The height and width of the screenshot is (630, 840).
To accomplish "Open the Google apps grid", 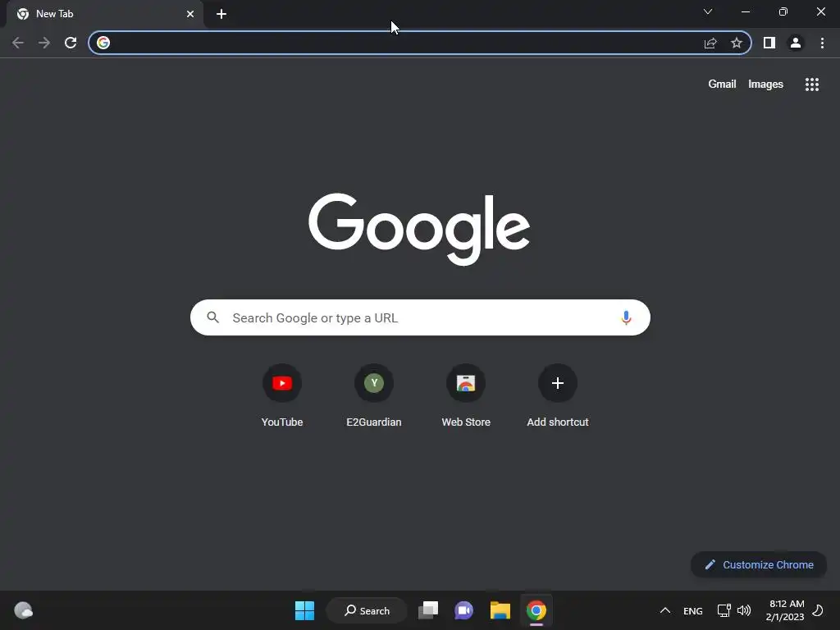I will pos(812,84).
